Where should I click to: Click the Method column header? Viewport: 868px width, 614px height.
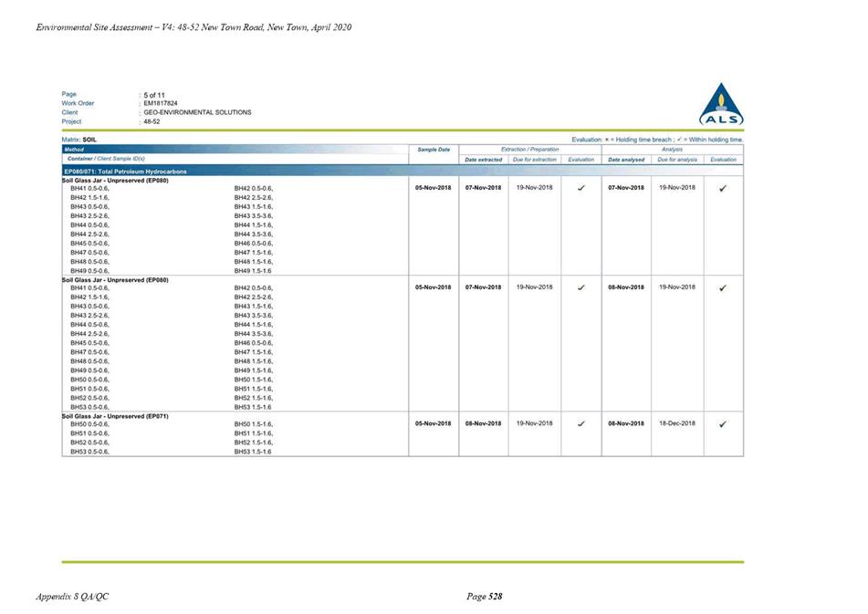click(x=74, y=150)
